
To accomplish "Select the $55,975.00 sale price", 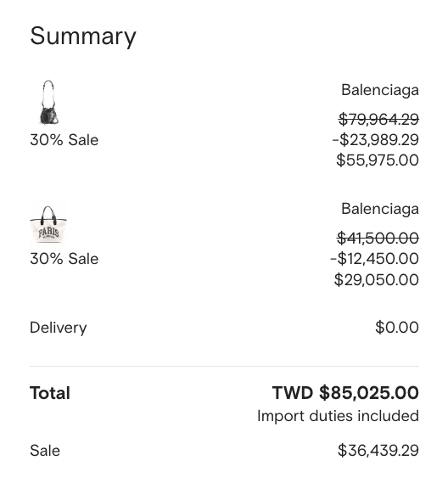I will tap(378, 160).
